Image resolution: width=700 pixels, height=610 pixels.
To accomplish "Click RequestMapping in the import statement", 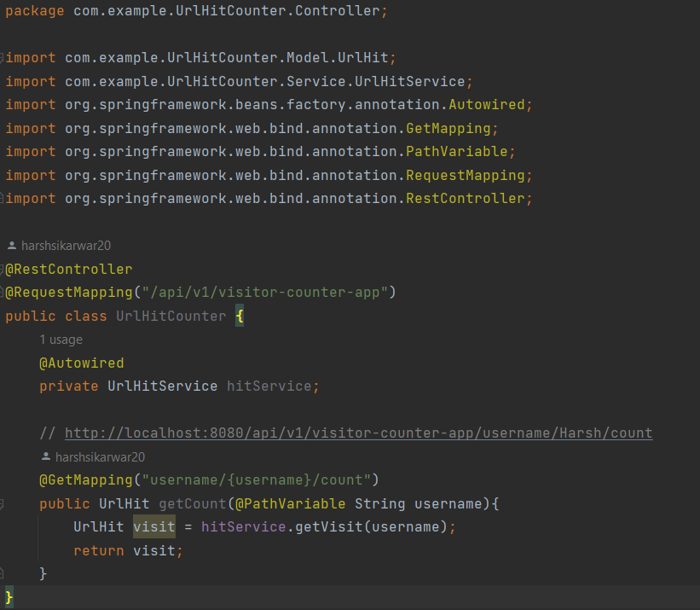I will click(x=466, y=175).
